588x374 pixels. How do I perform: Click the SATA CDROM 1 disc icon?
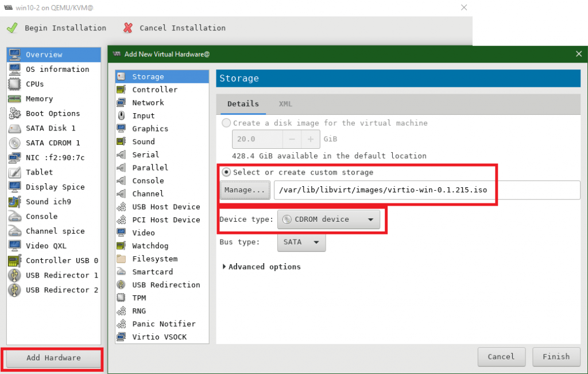(x=15, y=143)
